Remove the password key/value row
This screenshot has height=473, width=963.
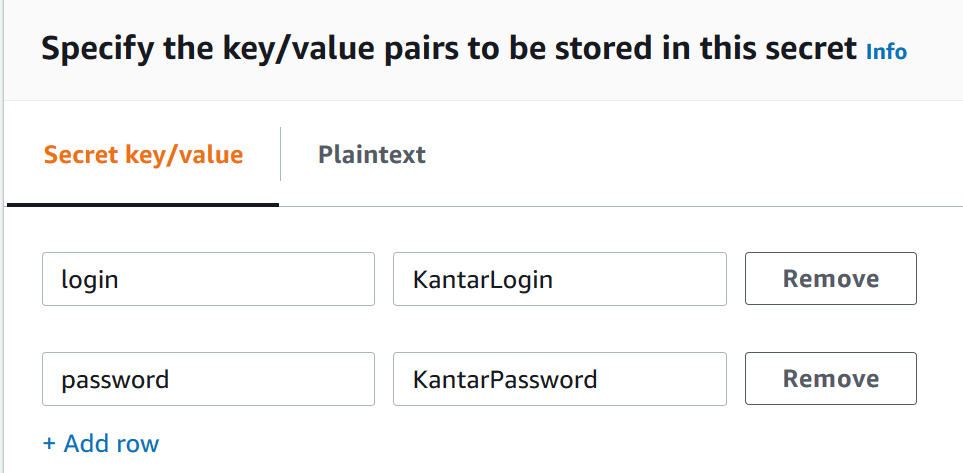[830, 379]
